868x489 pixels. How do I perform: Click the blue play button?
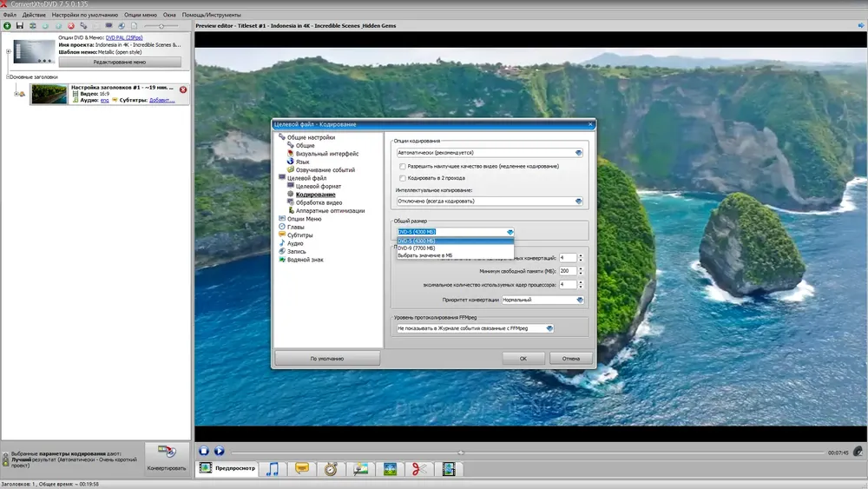pyautogui.click(x=220, y=451)
